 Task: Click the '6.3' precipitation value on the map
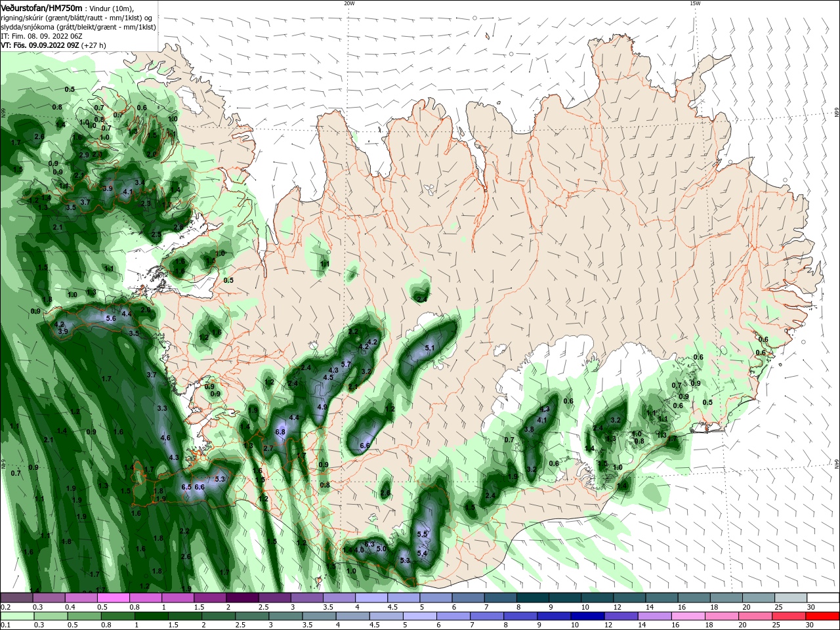[369, 545]
